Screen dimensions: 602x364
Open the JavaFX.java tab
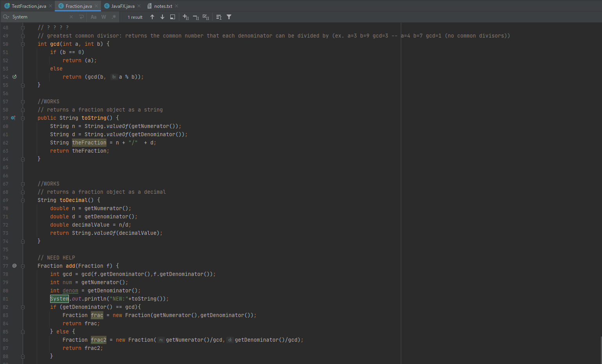click(123, 6)
